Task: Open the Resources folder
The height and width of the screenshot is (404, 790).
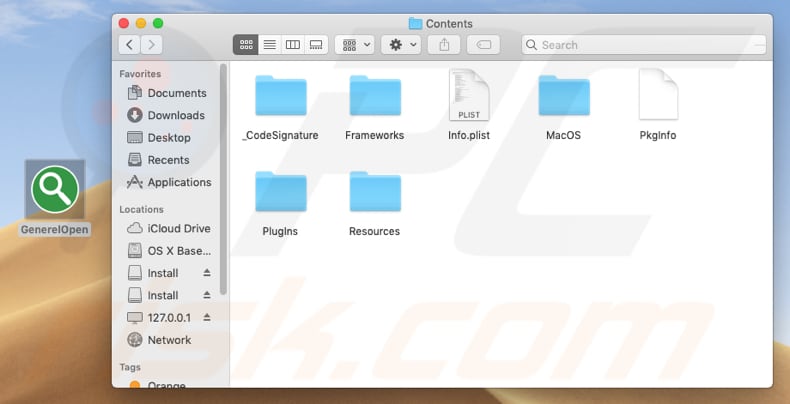Action: [x=375, y=191]
